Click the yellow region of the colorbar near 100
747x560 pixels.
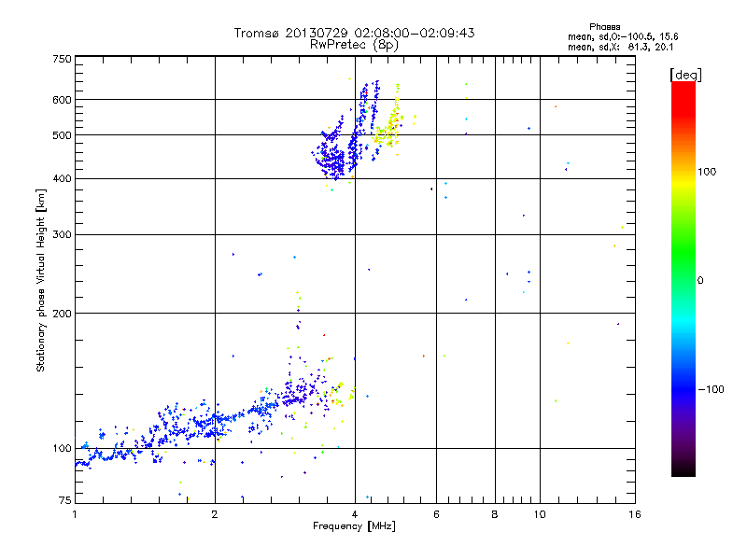(x=683, y=173)
